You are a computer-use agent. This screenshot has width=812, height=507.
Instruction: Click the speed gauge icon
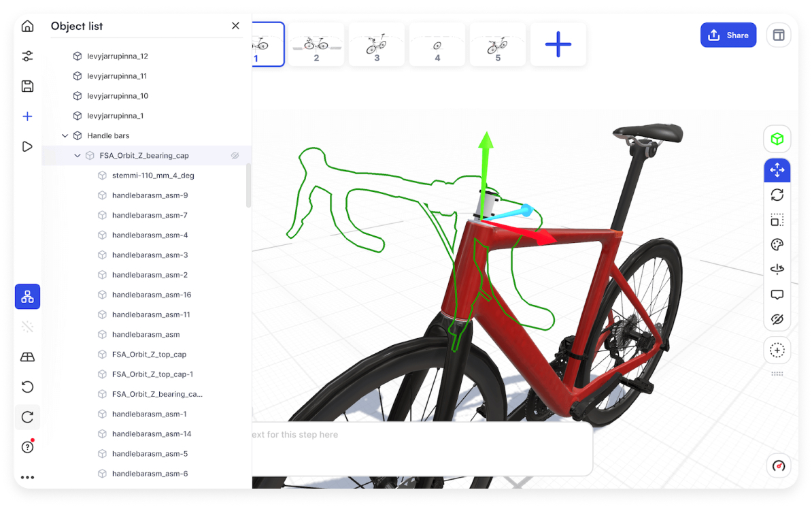(x=779, y=465)
